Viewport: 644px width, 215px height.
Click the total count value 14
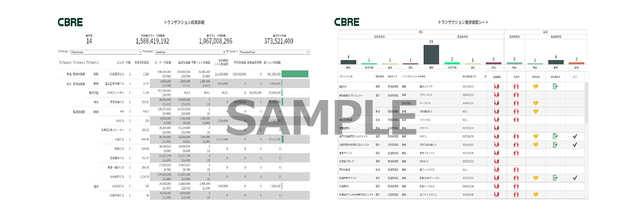pos(89,41)
